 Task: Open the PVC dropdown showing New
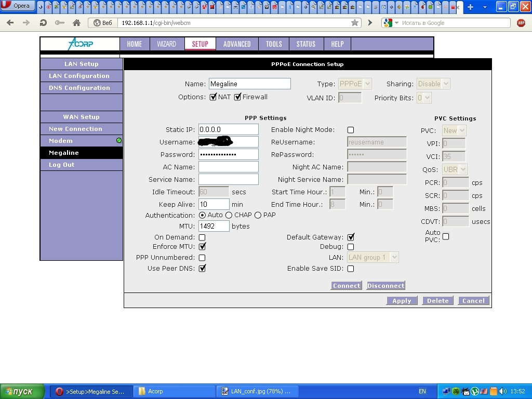[454, 131]
